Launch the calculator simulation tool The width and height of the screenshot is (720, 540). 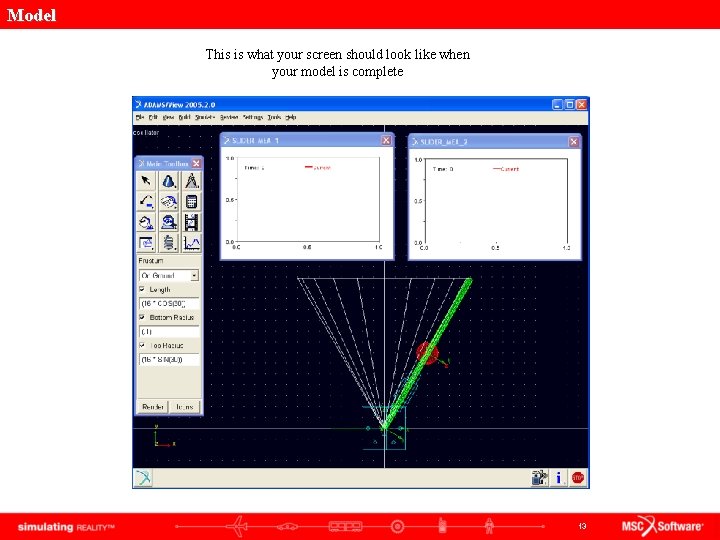pos(191,202)
